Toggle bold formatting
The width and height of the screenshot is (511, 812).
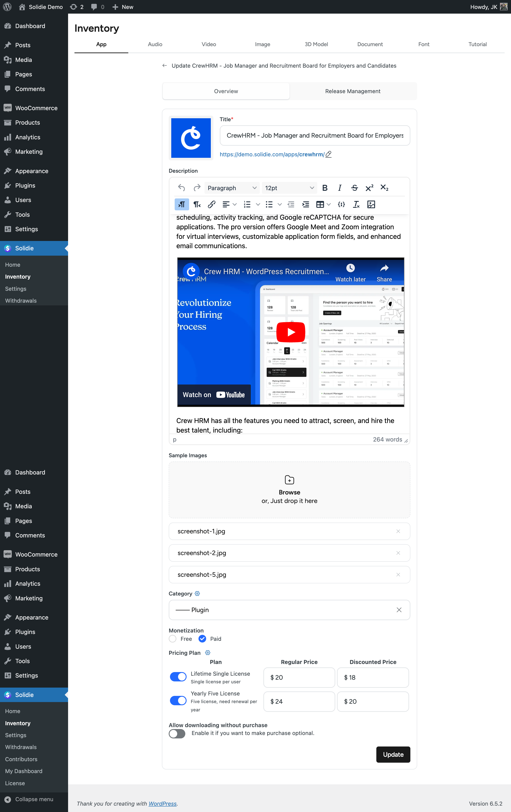coord(325,188)
